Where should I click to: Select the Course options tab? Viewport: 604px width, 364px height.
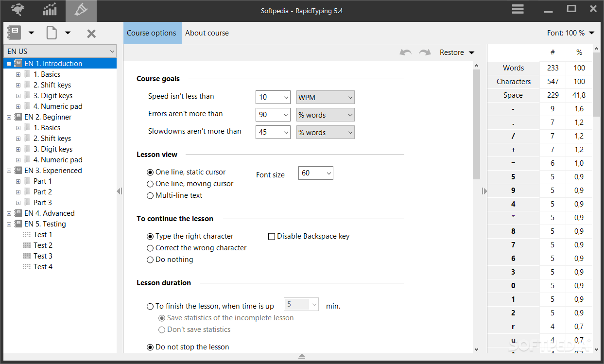152,33
